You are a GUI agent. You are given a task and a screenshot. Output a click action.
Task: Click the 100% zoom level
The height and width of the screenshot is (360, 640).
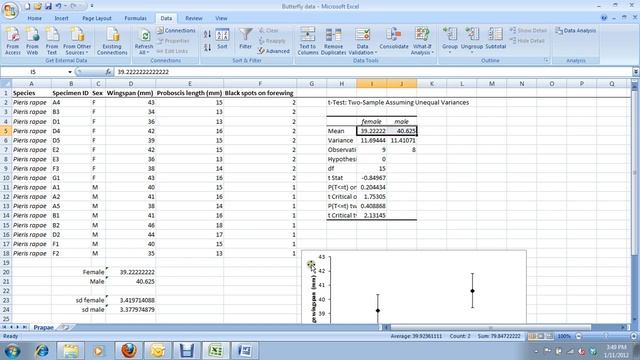[x=564, y=336]
